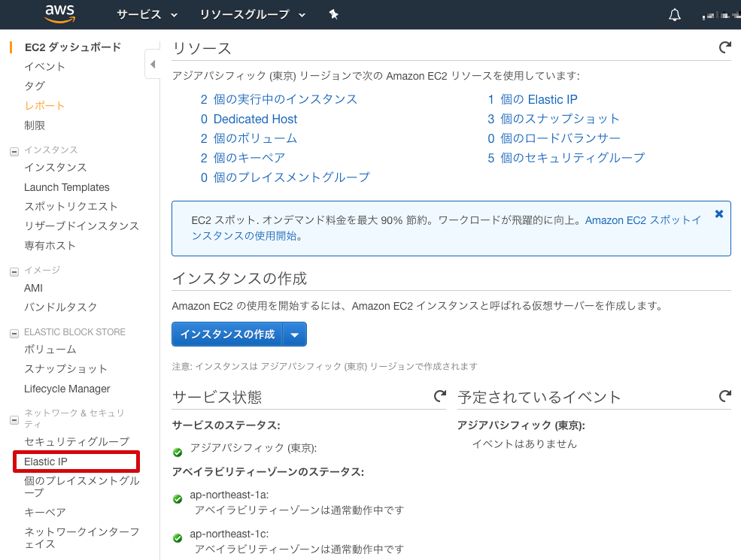741x560 pixels.
Task: Click the 3 個のスナップショット link
Action: [554, 119]
